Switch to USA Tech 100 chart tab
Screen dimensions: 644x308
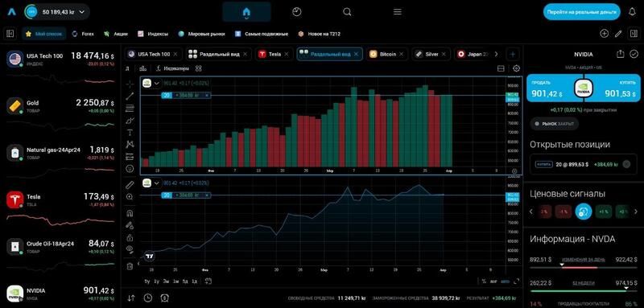click(153, 54)
